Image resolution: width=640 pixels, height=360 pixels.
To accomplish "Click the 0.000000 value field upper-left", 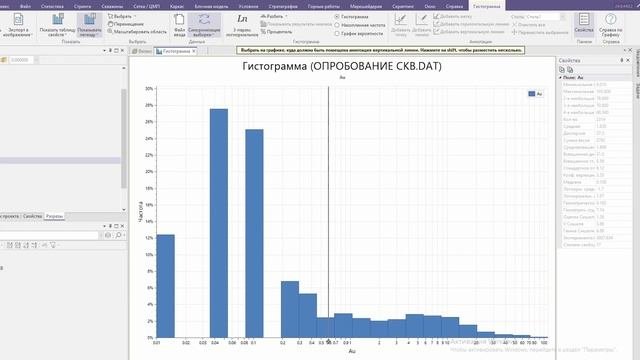I will tap(21, 60).
